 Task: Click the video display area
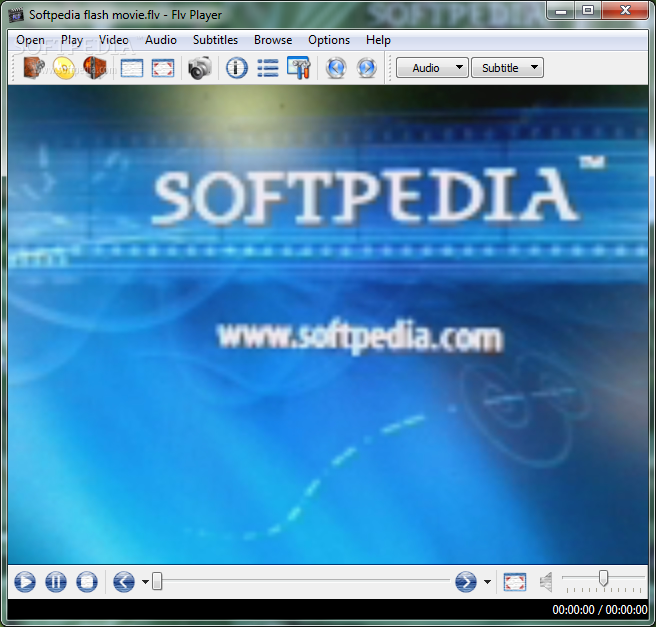click(328, 325)
